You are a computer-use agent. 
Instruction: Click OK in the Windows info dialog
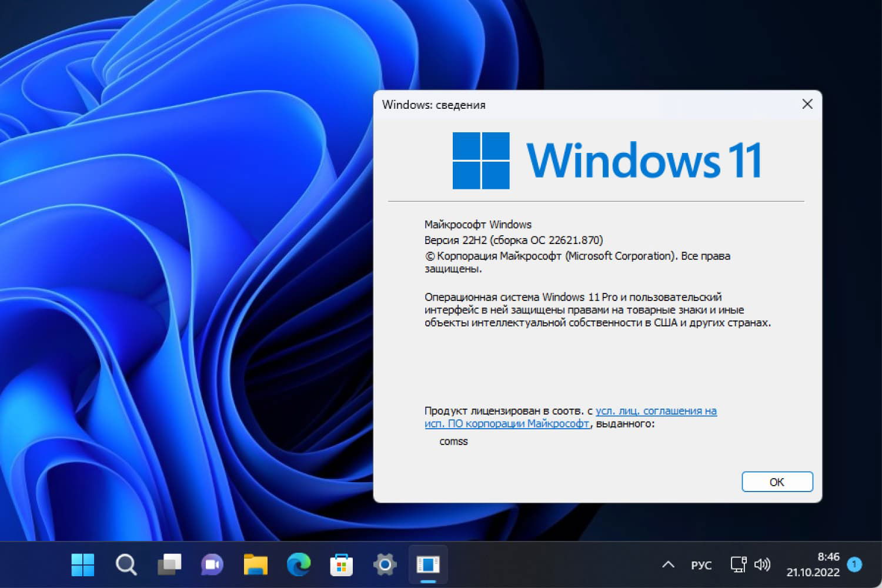(777, 482)
